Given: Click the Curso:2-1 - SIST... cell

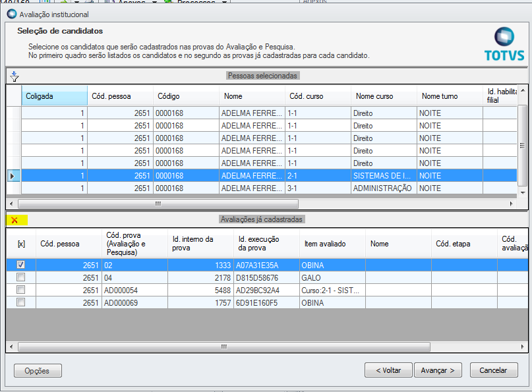Looking at the screenshot, I should click(332, 291).
